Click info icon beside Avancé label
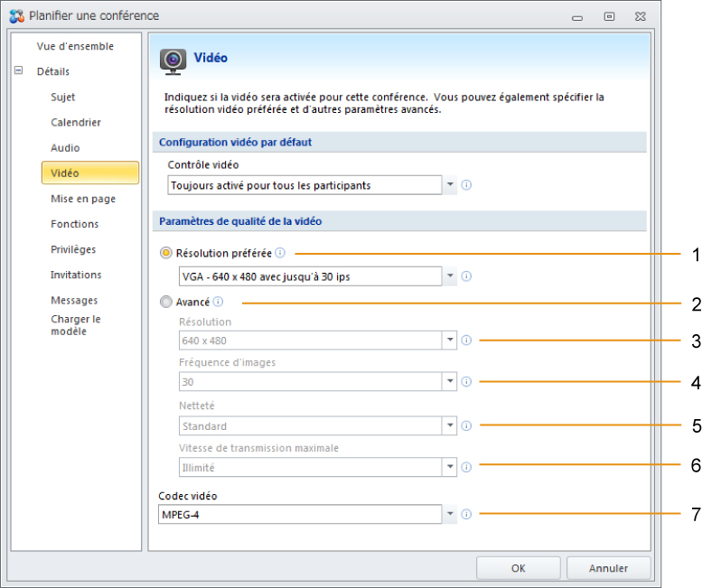 218,302
